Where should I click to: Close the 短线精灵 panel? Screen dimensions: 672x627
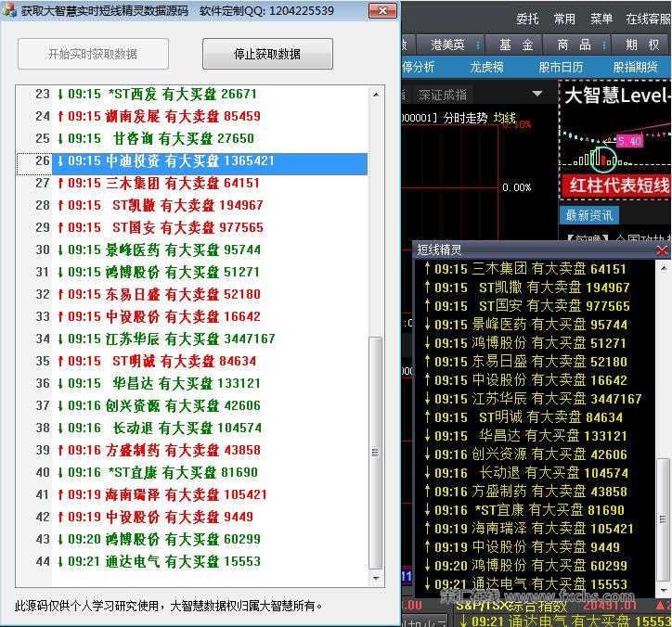662,250
